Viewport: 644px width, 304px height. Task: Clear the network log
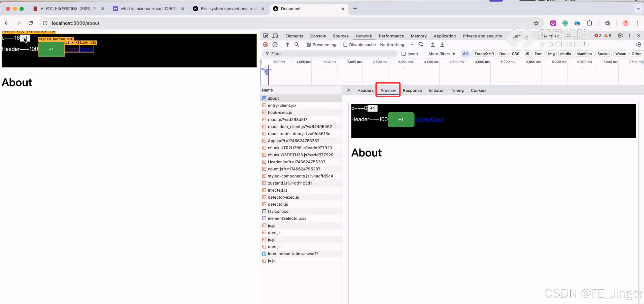pos(275,44)
